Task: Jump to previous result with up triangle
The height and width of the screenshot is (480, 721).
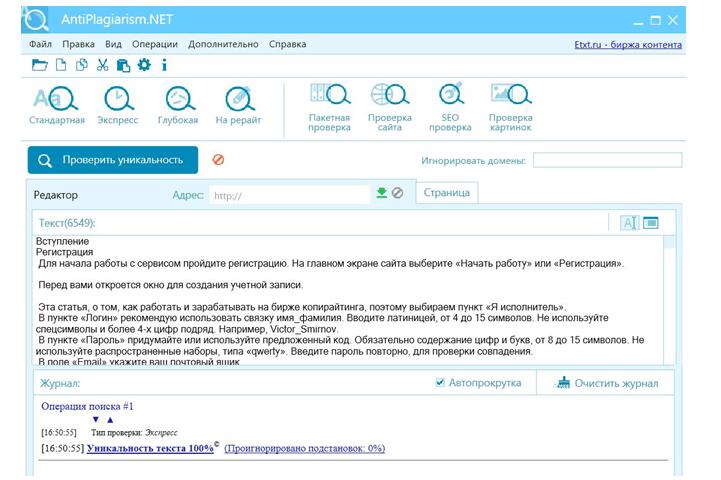Action: point(110,419)
